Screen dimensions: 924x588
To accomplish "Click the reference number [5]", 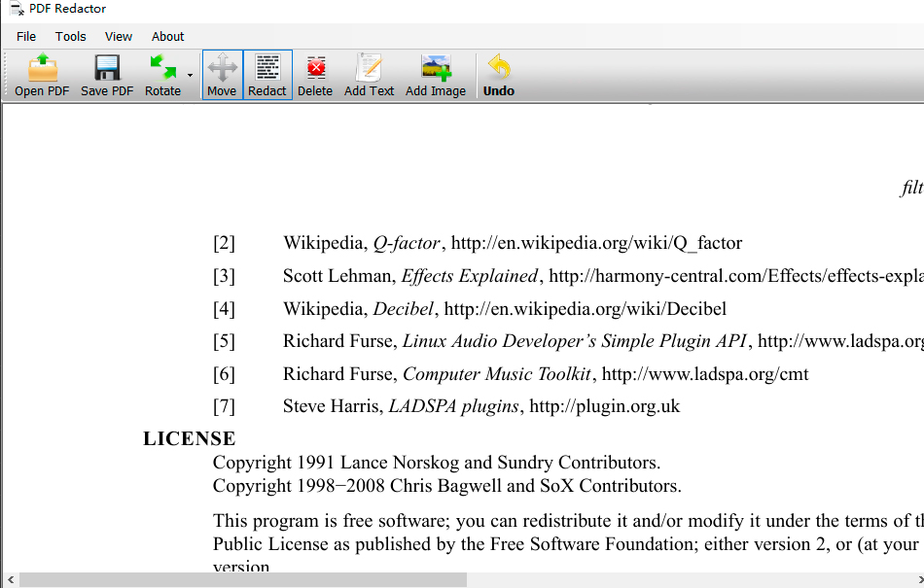I will tap(224, 341).
